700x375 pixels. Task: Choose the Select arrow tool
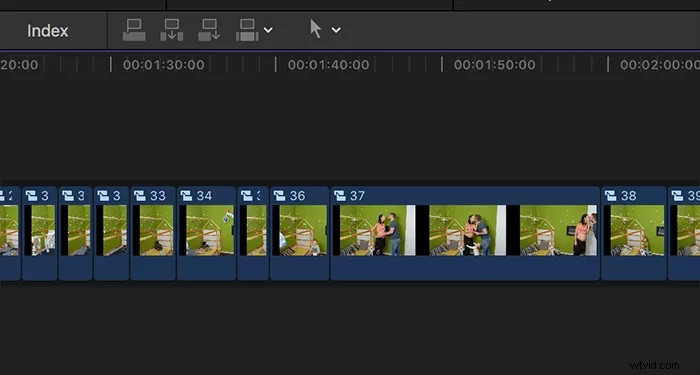coord(316,29)
